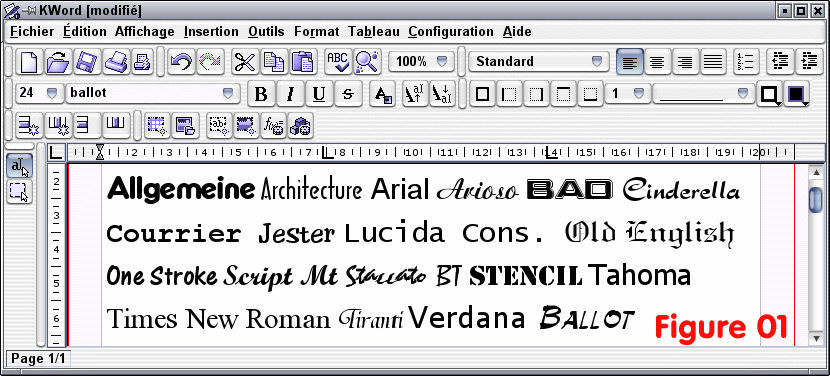The width and height of the screenshot is (830, 376).
Task: Toggle Bold formatting
Action: tap(261, 94)
